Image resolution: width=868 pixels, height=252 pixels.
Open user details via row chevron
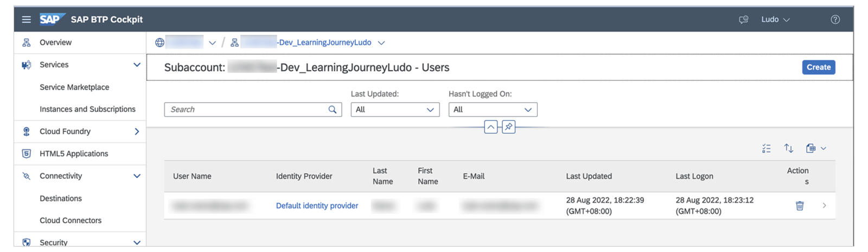click(824, 206)
